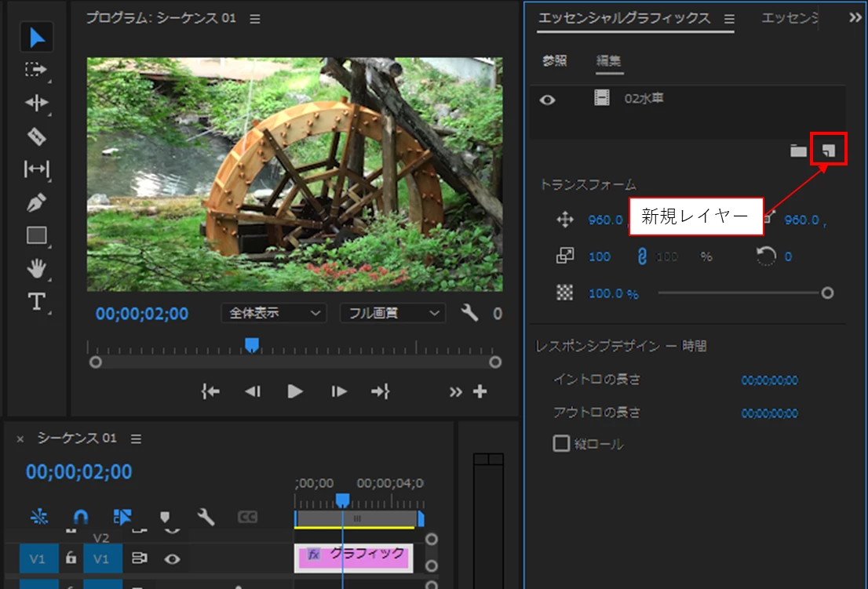Click left zoom scroll handle under monitor
The width and height of the screenshot is (868, 589).
click(95, 362)
